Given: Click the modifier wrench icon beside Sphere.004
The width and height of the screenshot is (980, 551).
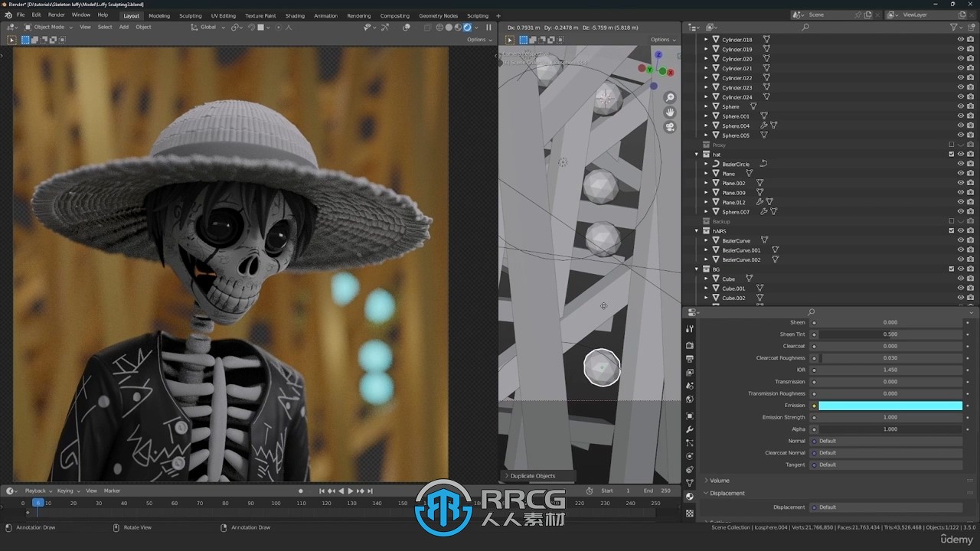Looking at the screenshot, I should (763, 126).
